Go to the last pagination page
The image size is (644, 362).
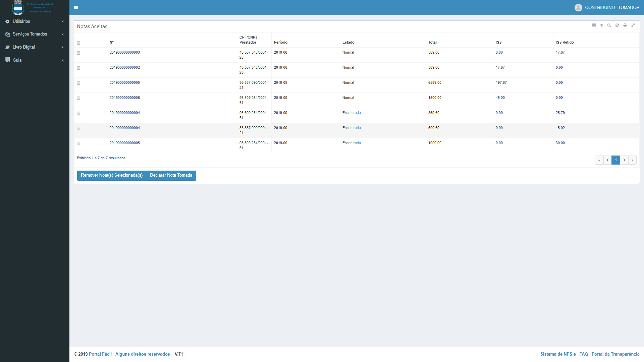632,160
